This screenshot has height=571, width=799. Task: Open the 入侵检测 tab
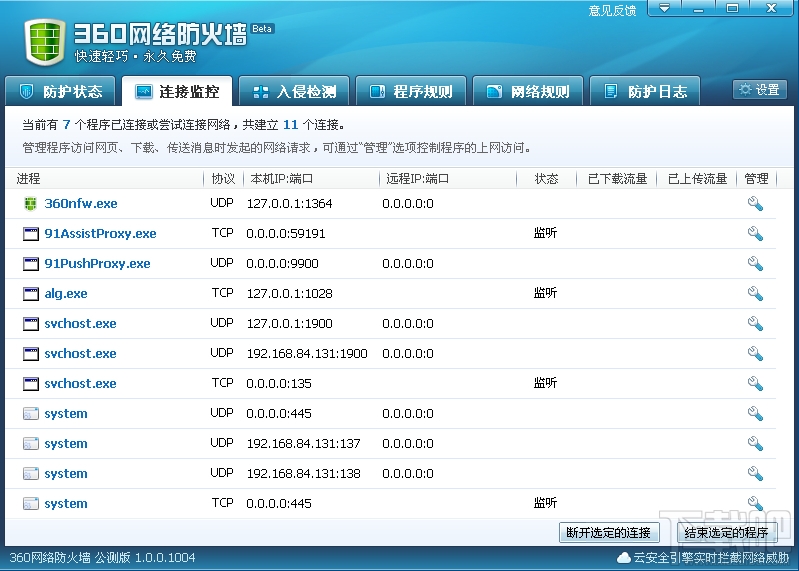(296, 91)
